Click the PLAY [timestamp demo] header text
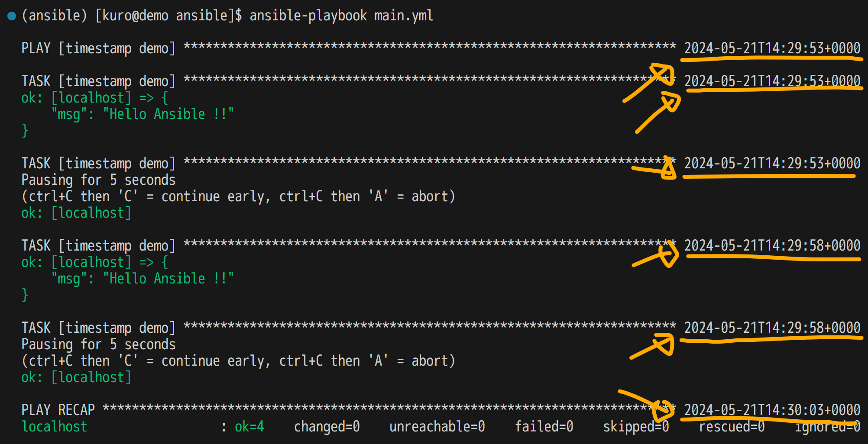 point(98,48)
